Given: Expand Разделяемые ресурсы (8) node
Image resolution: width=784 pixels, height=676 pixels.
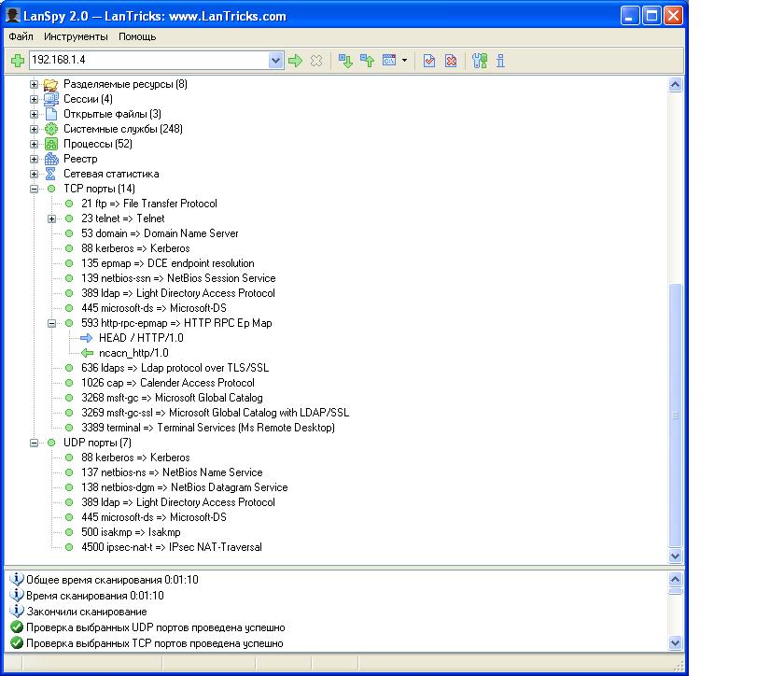Looking at the screenshot, I should [x=34, y=85].
